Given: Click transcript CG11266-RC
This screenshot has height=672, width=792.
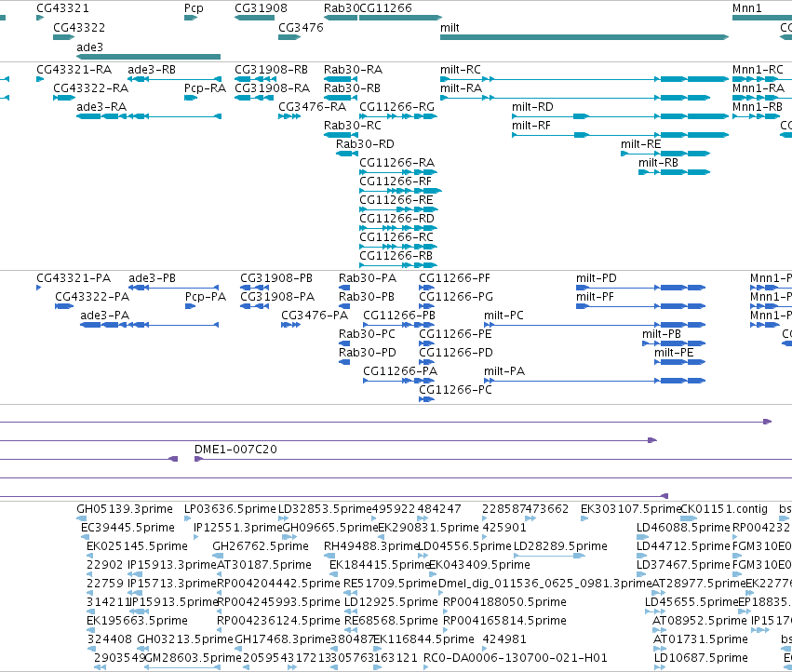Looking at the screenshot, I should click(x=398, y=248).
